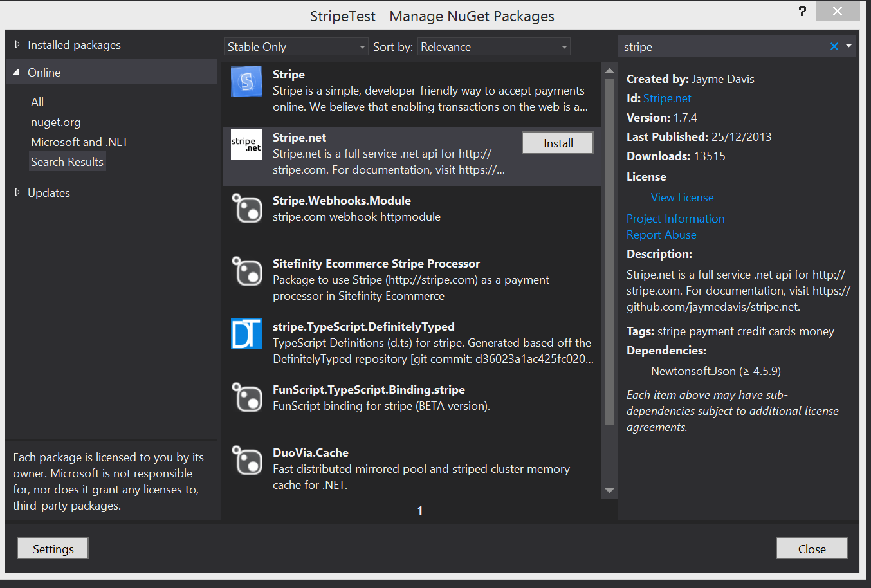
Task: Open the Stripe.net Id link
Action: (x=667, y=98)
